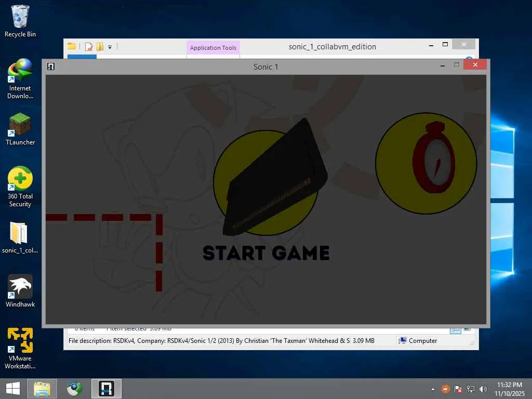
Task: Select the Windhawk desktop shortcut
Action: (20, 291)
